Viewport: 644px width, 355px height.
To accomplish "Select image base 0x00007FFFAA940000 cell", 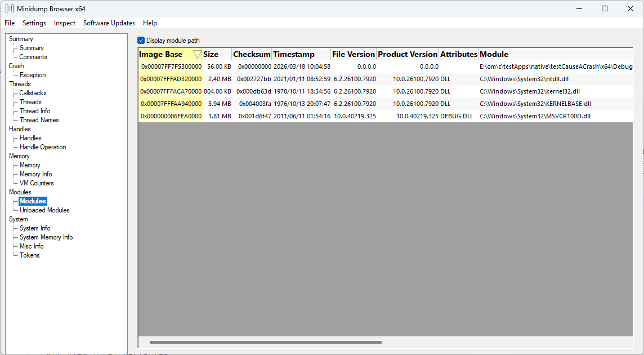I will pyautogui.click(x=171, y=104).
